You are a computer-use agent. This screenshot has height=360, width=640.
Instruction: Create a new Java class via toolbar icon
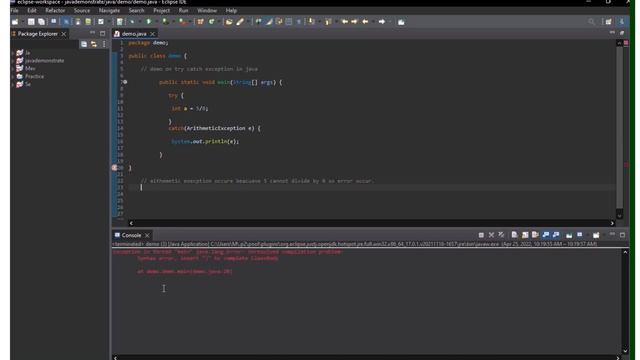coord(211,22)
